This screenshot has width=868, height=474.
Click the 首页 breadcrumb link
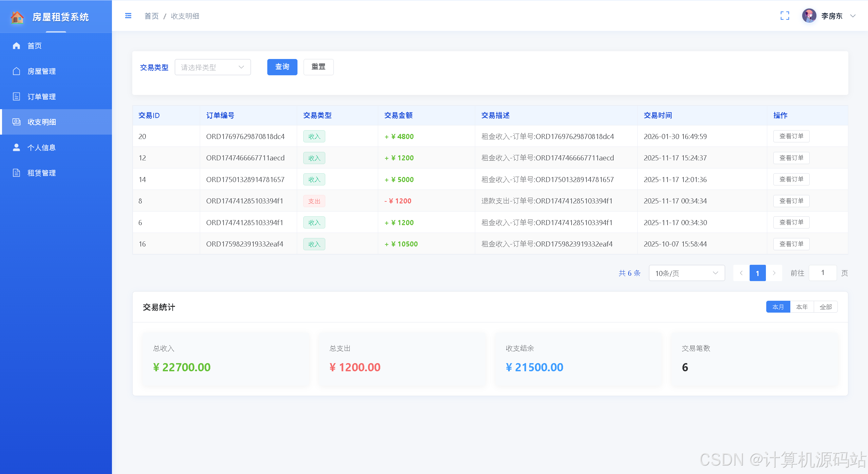coord(151,16)
